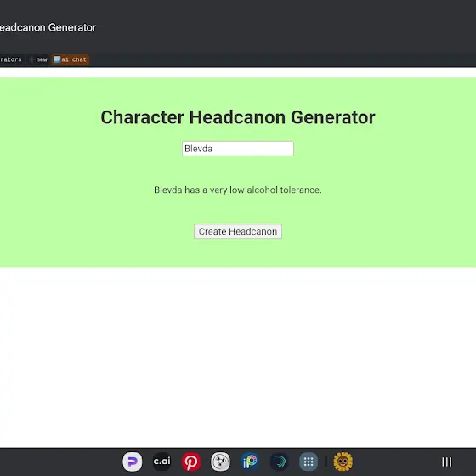Launch the PicsArt app icon

[x=250, y=462]
